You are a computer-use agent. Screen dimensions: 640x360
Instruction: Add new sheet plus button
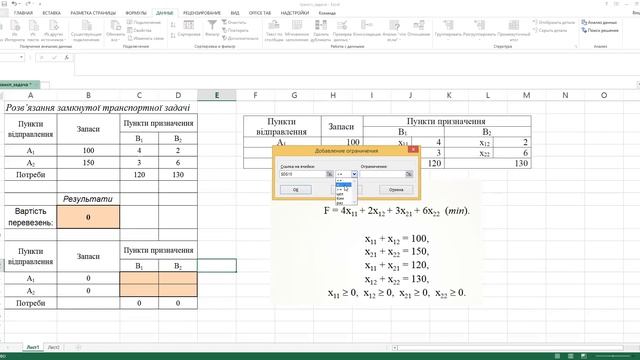78,347
